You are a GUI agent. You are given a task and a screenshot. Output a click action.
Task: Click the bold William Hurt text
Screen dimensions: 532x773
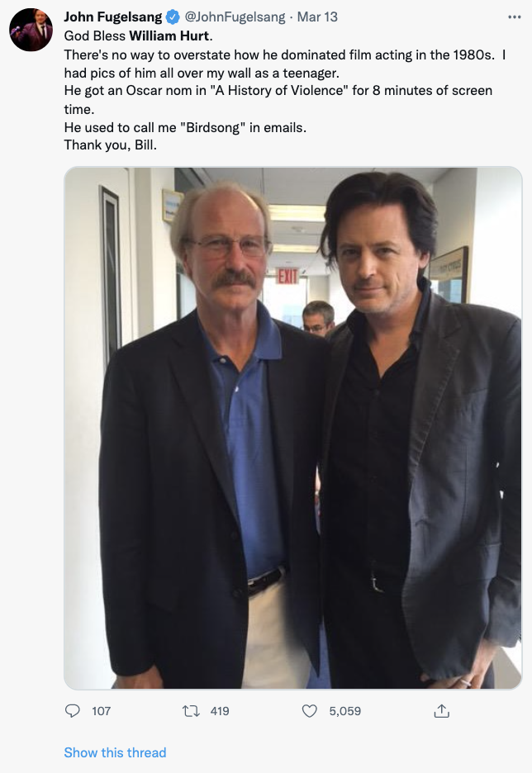[169, 36]
